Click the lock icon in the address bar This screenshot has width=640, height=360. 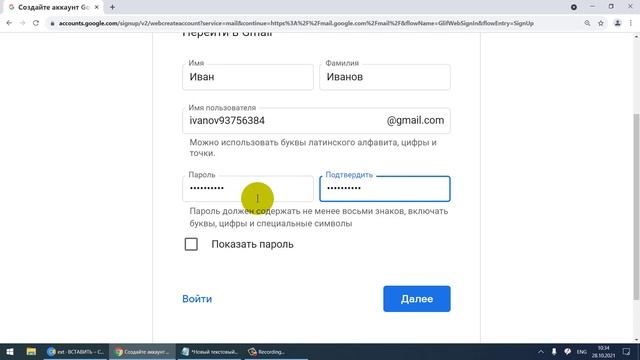(52, 24)
